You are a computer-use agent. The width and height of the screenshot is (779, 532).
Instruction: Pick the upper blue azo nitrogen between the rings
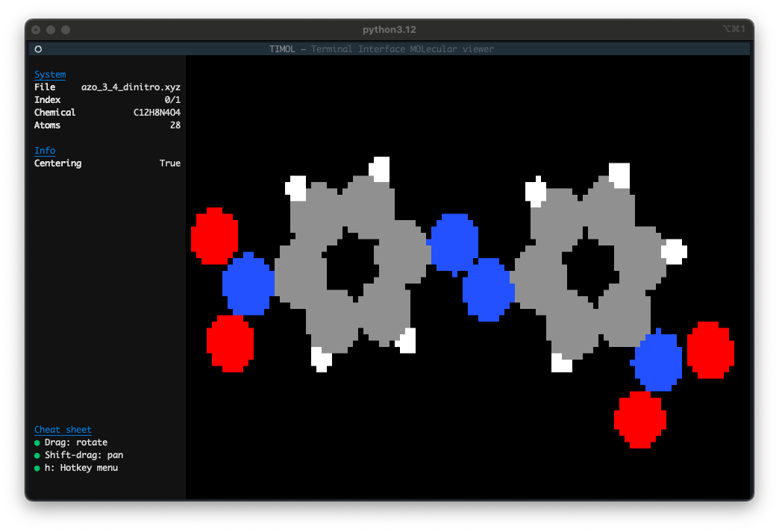tap(454, 242)
